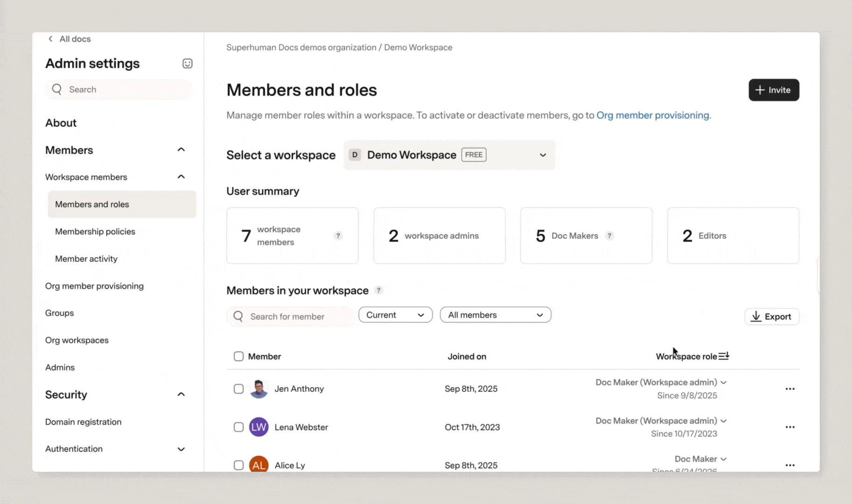852x504 pixels.
Task: Open more options for Jen Anthony
Action: pyautogui.click(x=790, y=389)
